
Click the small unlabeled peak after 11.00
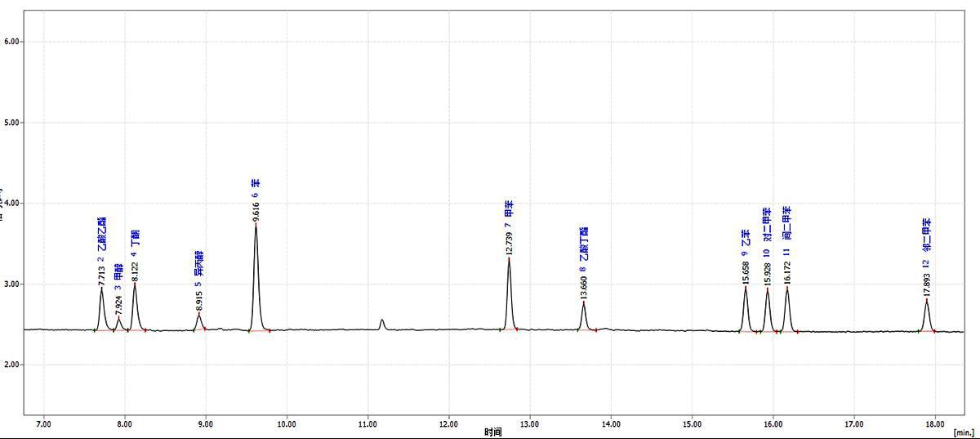coord(382,325)
